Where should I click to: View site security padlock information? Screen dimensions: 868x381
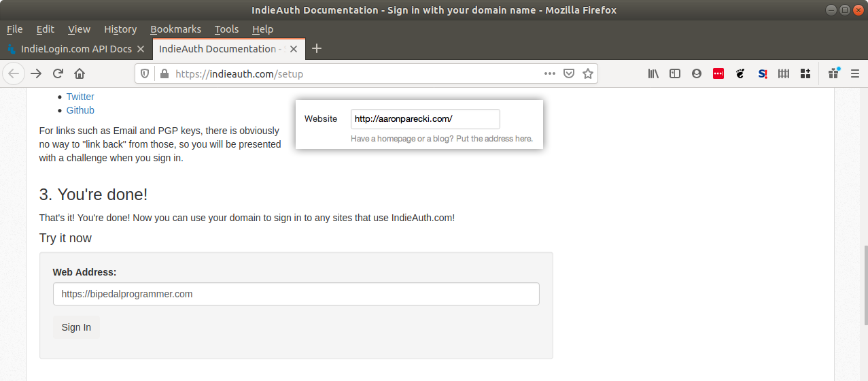164,73
